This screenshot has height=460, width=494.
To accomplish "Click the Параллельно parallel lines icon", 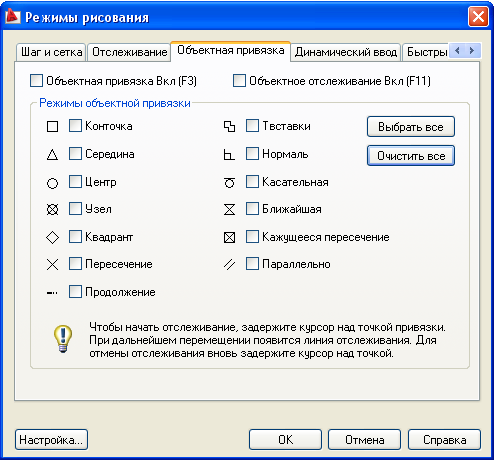I will (229, 265).
